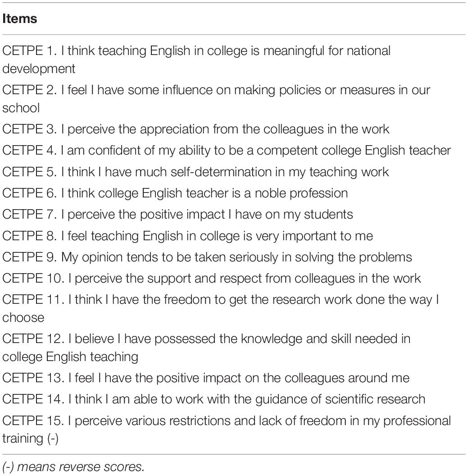Select CETPE 8 very important to me item
The height and width of the screenshot is (476, 468).
(x=187, y=236)
